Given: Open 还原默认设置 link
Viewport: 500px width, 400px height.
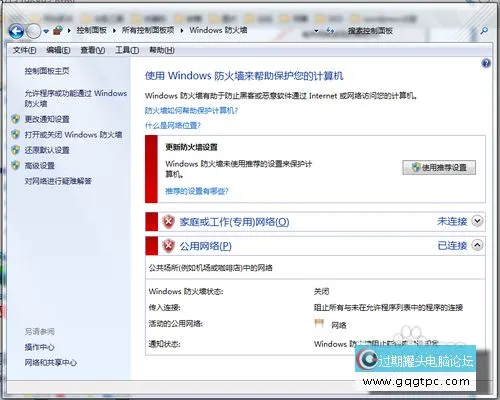Looking at the screenshot, I should [x=47, y=150].
